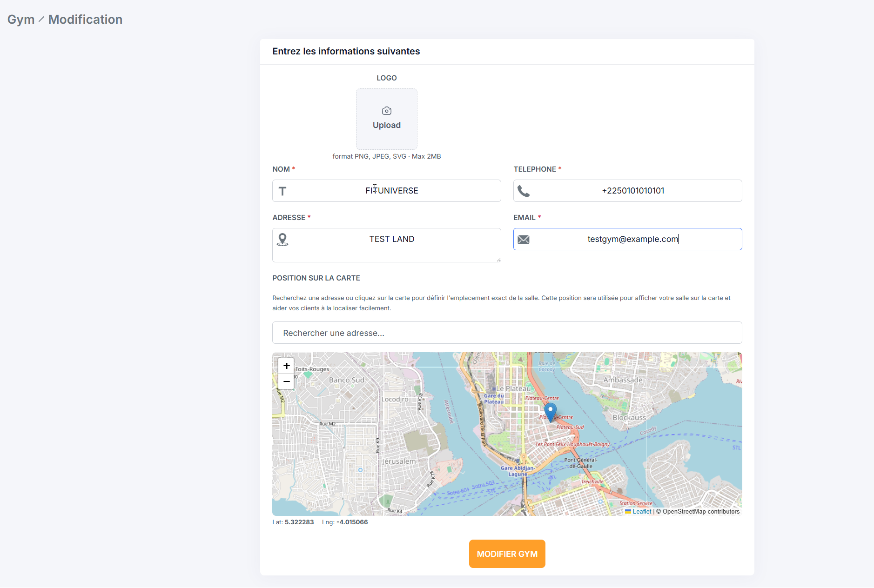The image size is (874, 588).
Task: Open the Leaflet attribution link
Action: [x=642, y=512]
